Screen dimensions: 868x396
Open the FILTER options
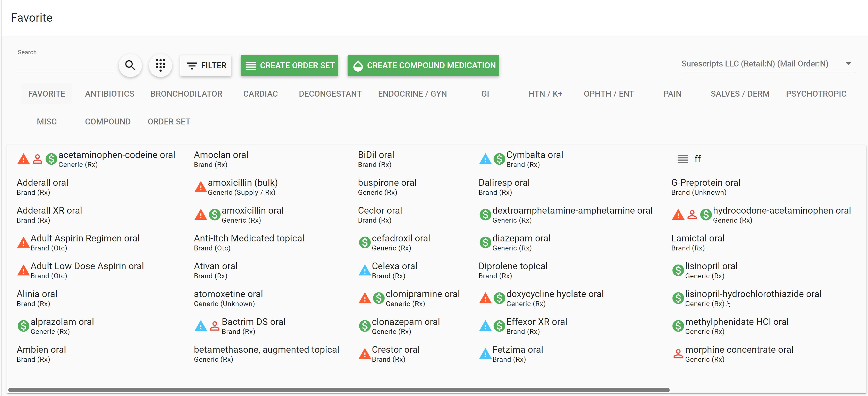point(206,65)
